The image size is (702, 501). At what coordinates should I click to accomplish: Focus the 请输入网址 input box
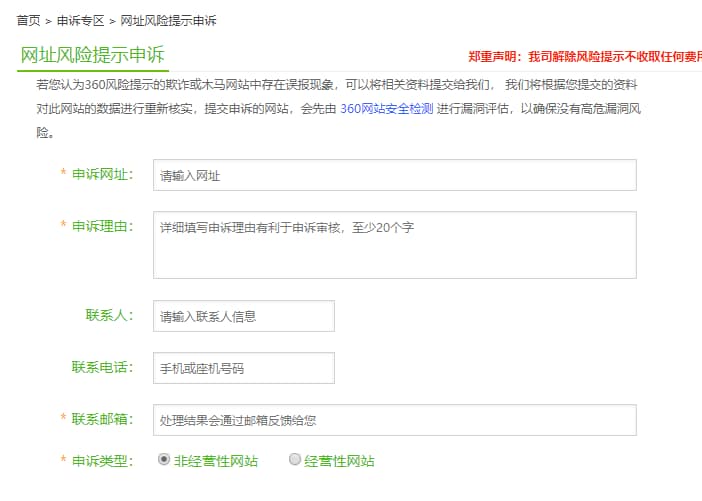(394, 175)
